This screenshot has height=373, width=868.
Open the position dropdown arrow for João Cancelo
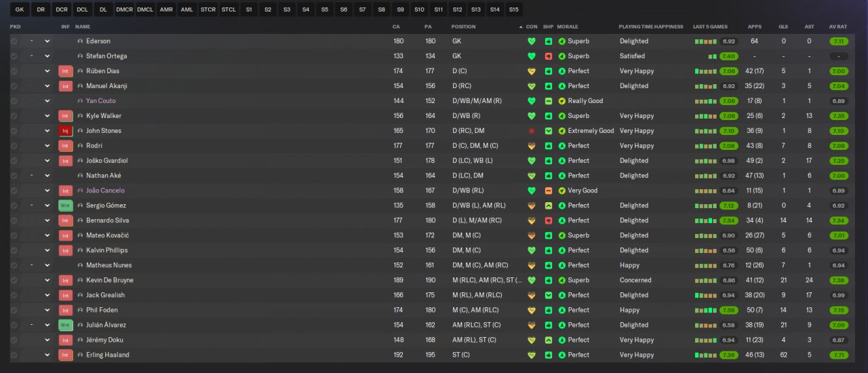click(47, 191)
